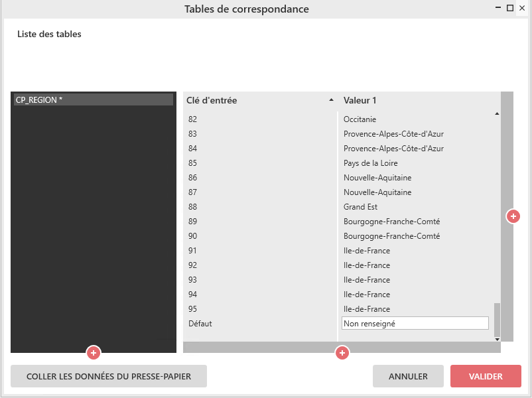This screenshot has width=532, height=398.
Task: Edit the Défaut value field 'Non renseigné'
Action: [x=415, y=324]
